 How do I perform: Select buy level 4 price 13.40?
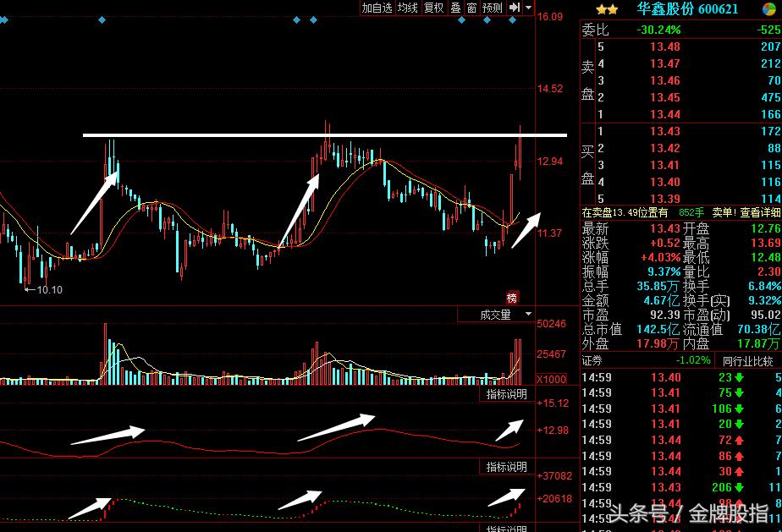click(665, 183)
